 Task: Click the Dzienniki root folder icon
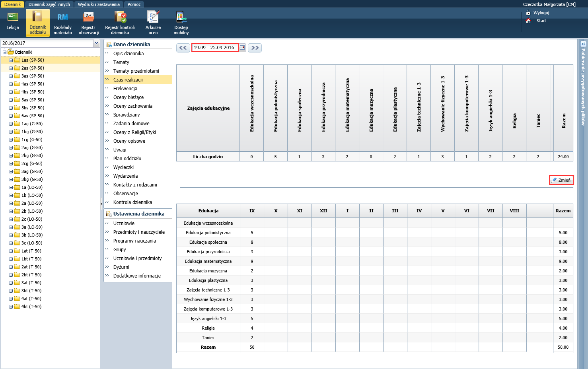(x=11, y=52)
